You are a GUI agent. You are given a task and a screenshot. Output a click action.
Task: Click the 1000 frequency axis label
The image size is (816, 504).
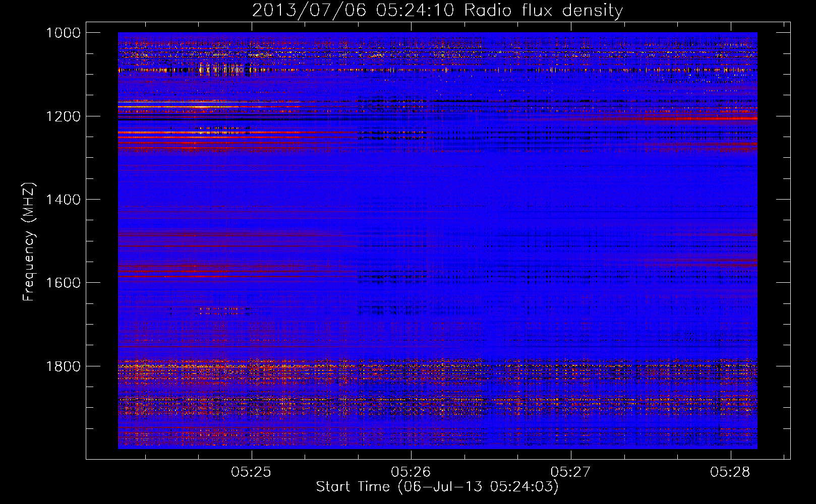pyautogui.click(x=63, y=33)
